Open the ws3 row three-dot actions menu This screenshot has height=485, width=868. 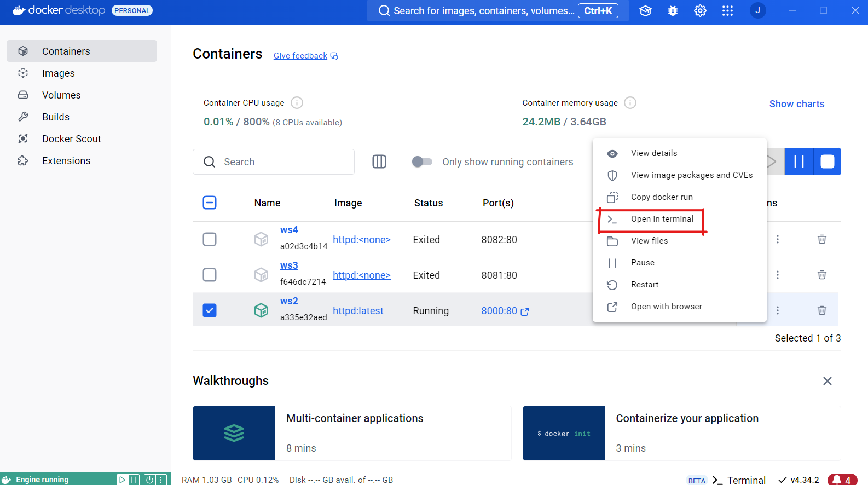coord(778,275)
